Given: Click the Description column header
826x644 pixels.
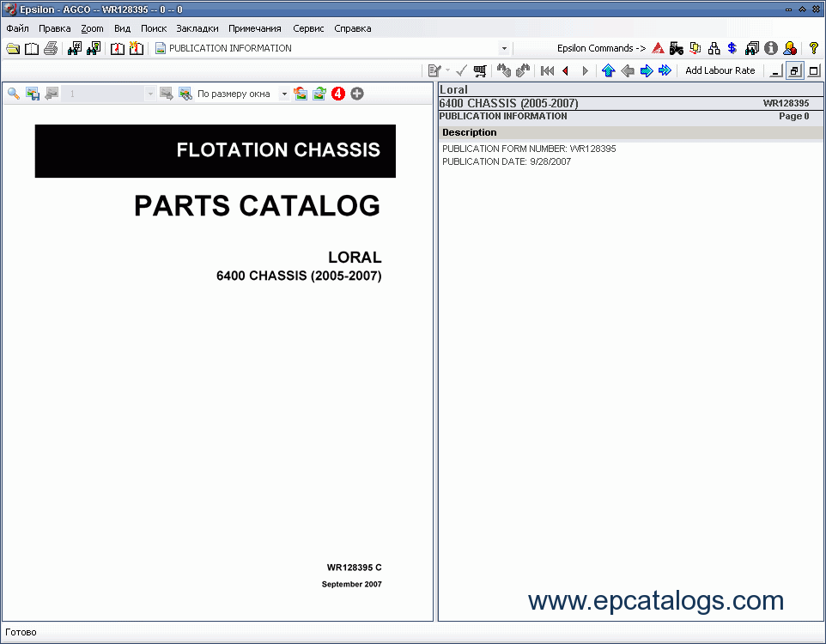Looking at the screenshot, I should pyautogui.click(x=630, y=132).
